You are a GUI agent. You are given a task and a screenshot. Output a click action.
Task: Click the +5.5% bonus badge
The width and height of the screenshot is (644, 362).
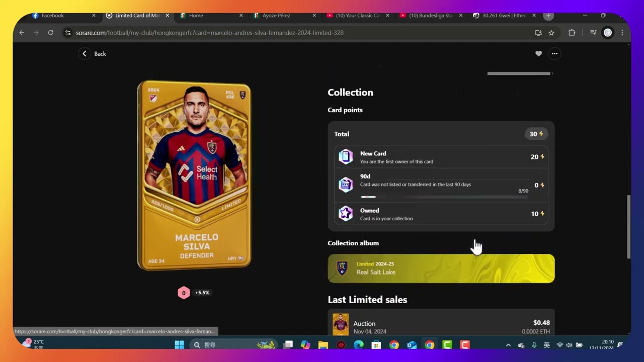[202, 293]
